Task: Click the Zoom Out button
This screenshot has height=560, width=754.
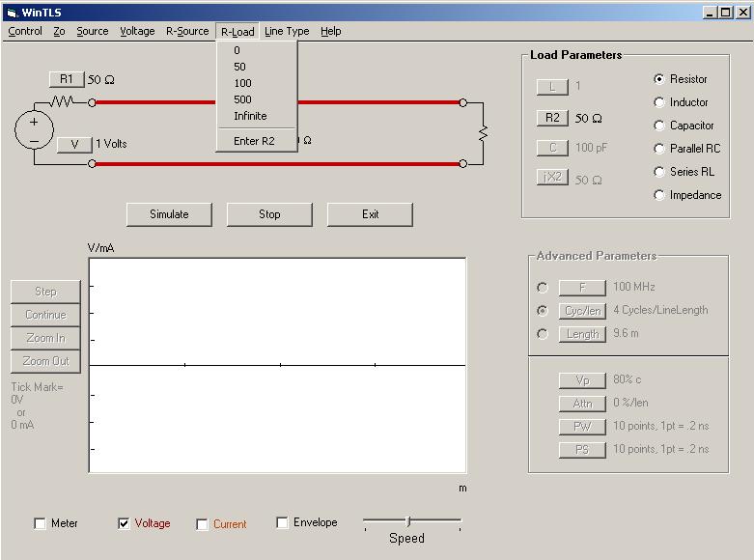Action: pos(45,361)
